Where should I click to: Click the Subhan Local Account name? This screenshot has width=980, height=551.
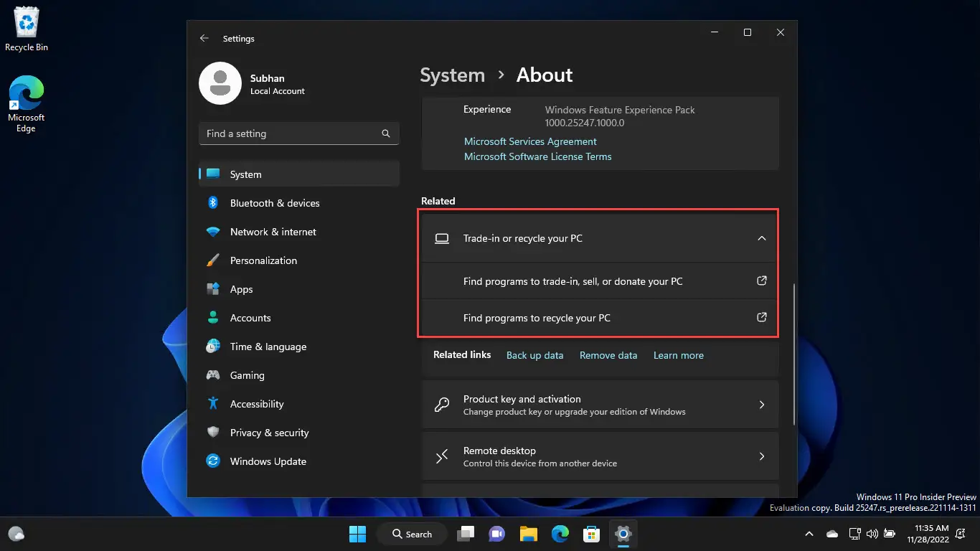pos(278,84)
